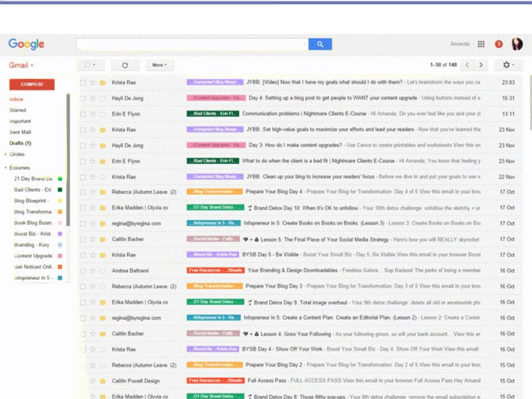
Task: Click the blue search magnifier button
Action: 320,44
